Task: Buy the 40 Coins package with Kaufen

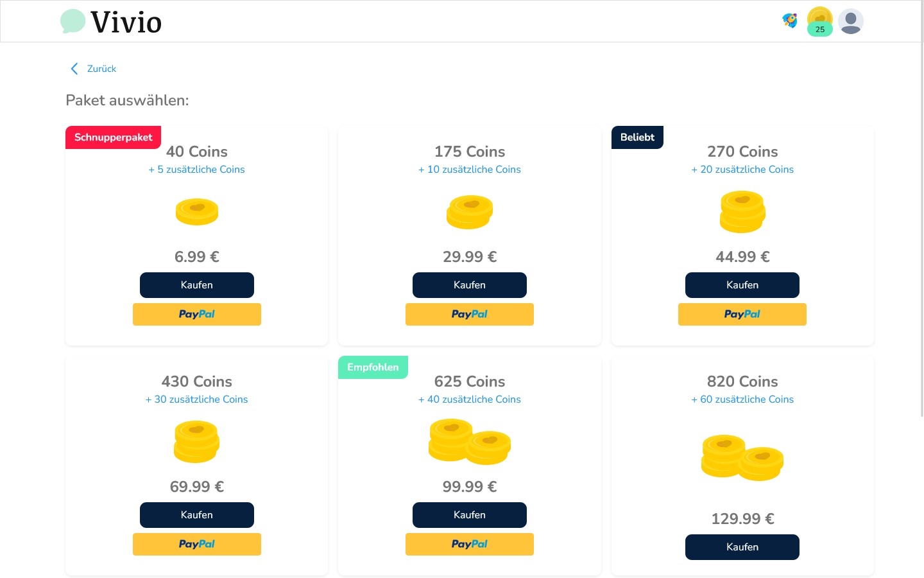Action: click(x=197, y=285)
